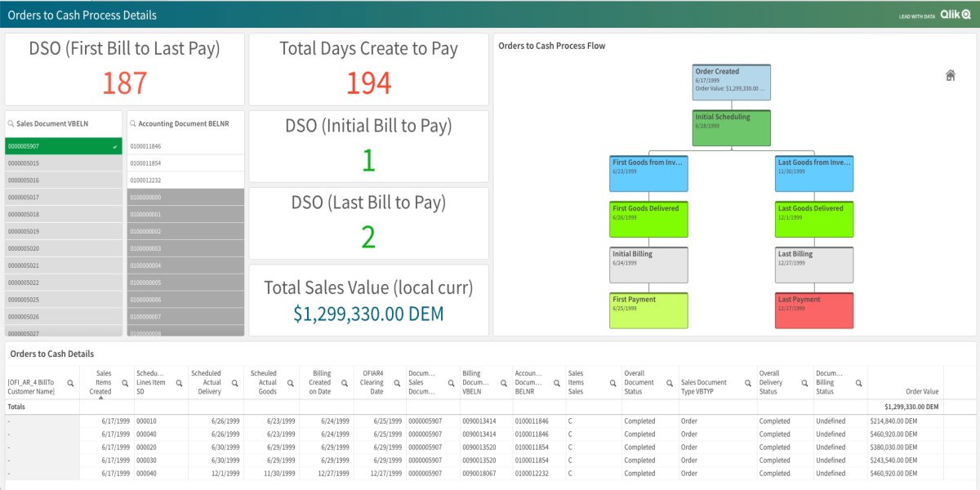Search the Document Billing Status column
Screen dimensions: 980x490
[x=858, y=382]
